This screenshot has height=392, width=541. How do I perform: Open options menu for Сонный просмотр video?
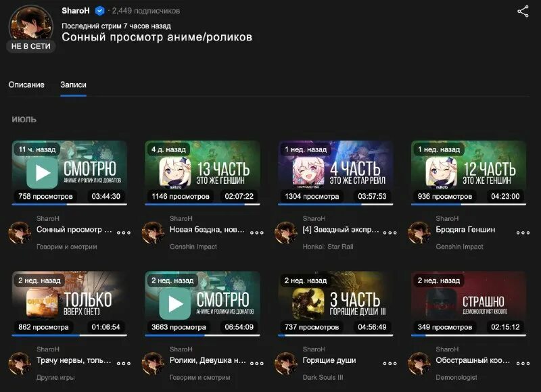[124, 232]
